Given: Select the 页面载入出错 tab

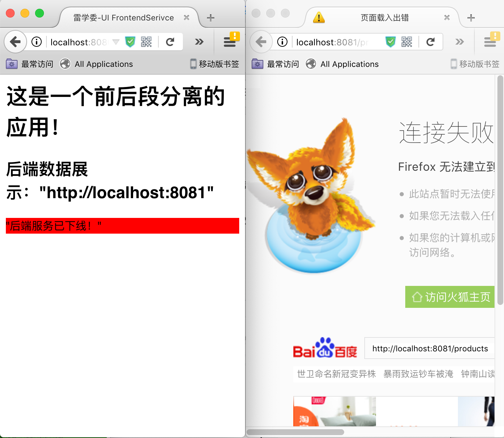Looking at the screenshot, I should click(x=384, y=17).
